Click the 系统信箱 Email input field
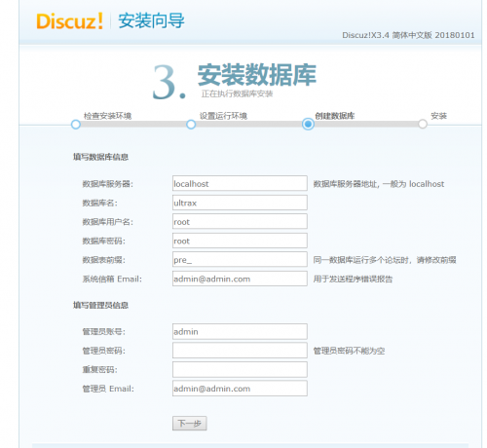The width and height of the screenshot is (487, 448). (240, 279)
